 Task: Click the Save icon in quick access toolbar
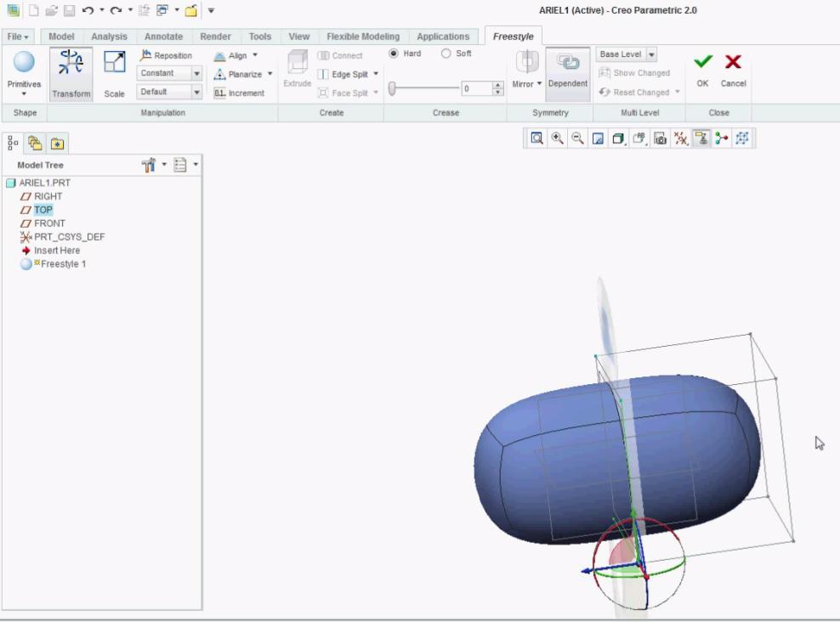[x=69, y=10]
